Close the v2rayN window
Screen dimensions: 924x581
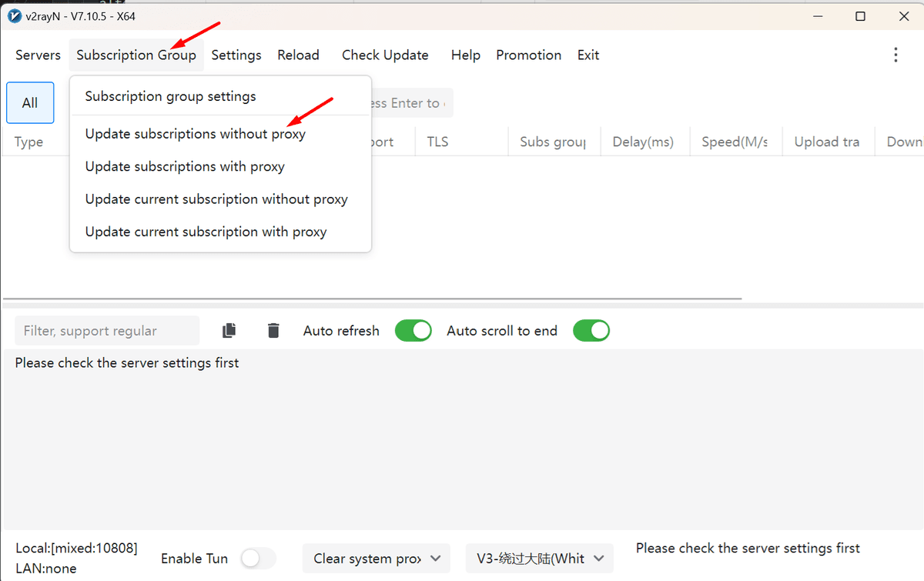[x=903, y=16]
